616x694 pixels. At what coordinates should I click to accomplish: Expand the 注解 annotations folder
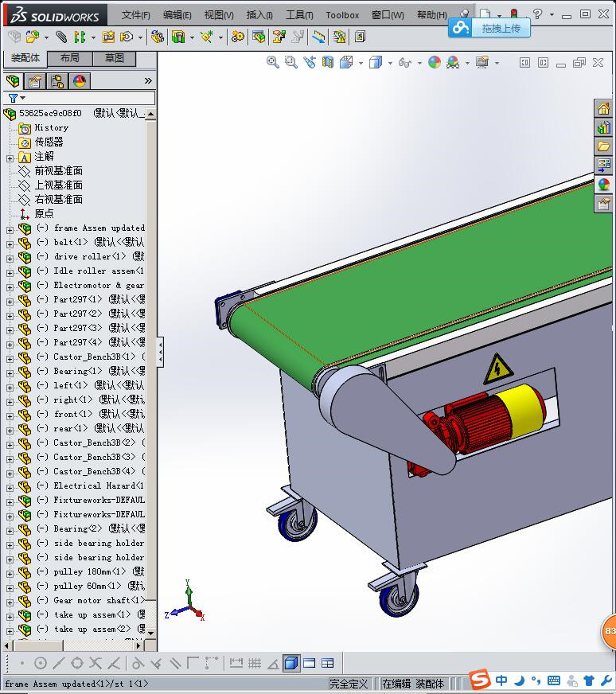pyautogui.click(x=10, y=158)
